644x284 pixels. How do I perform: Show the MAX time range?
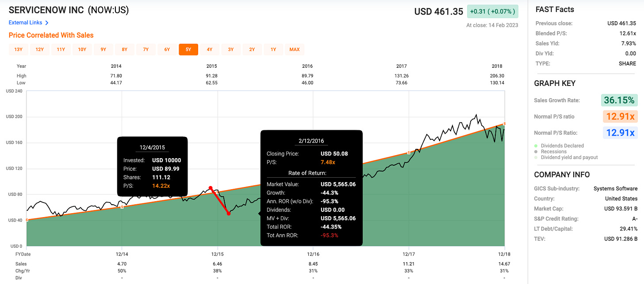click(295, 50)
